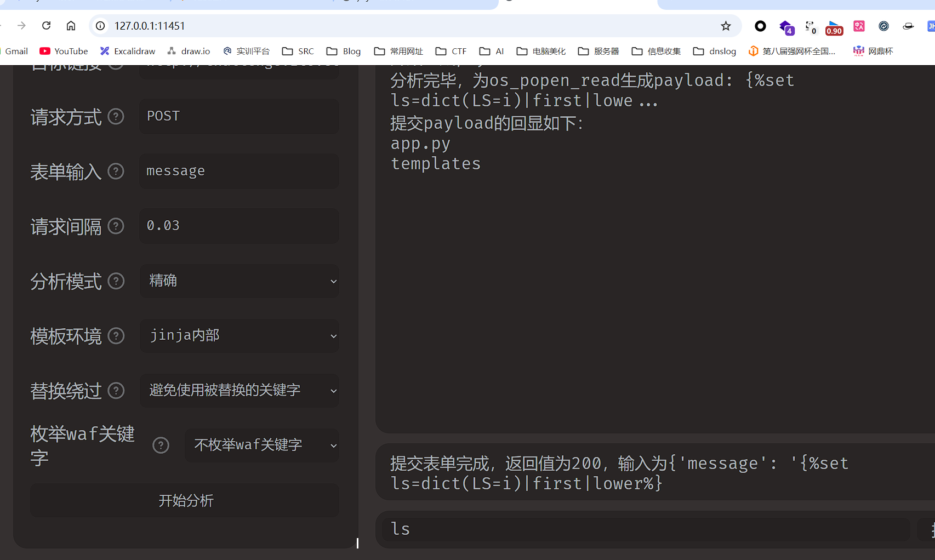Go forward in browser history
The width and height of the screenshot is (935, 560).
(x=21, y=26)
